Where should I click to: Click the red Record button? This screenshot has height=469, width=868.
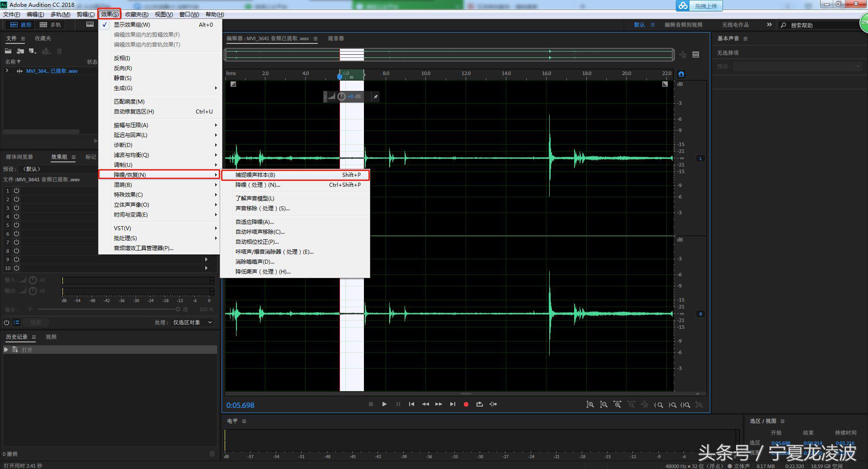click(x=466, y=404)
